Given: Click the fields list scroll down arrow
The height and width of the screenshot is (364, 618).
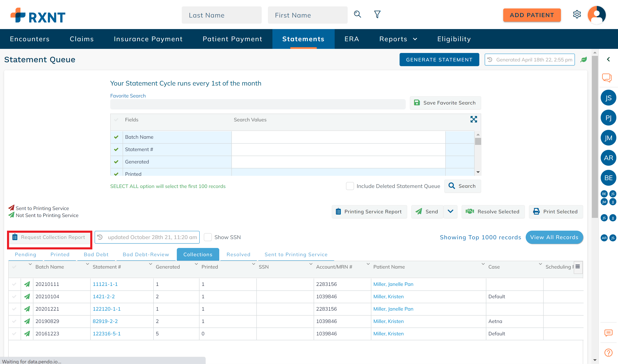Looking at the screenshot, I should click(478, 172).
